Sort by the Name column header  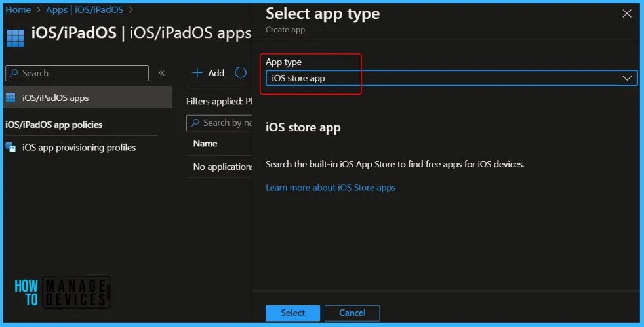click(x=205, y=144)
